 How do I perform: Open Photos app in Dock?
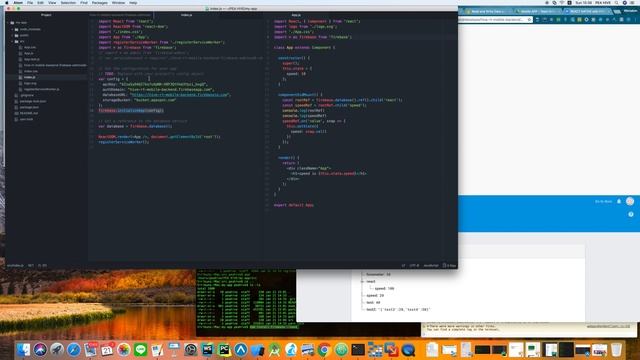[124, 350]
